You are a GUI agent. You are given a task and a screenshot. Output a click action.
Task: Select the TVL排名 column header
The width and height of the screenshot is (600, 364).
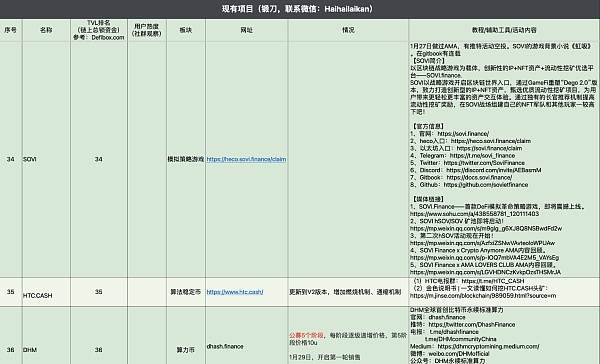tap(99, 30)
